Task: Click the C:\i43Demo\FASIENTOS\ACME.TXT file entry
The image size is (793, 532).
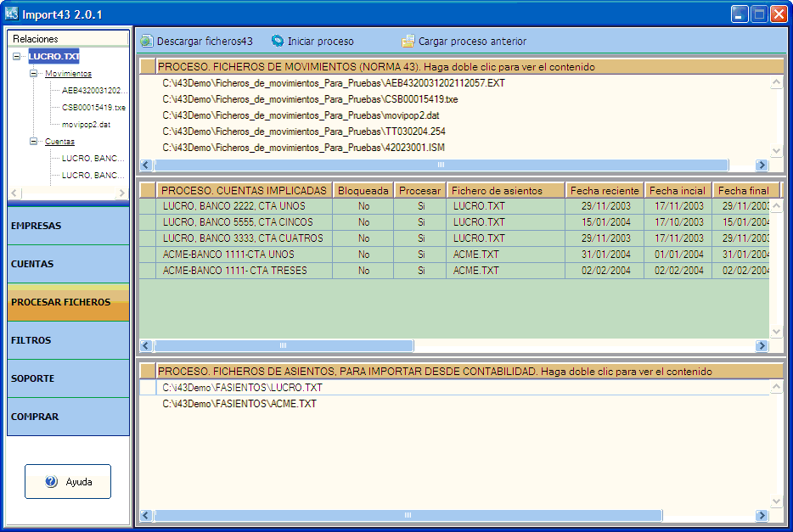Action: 239,404
